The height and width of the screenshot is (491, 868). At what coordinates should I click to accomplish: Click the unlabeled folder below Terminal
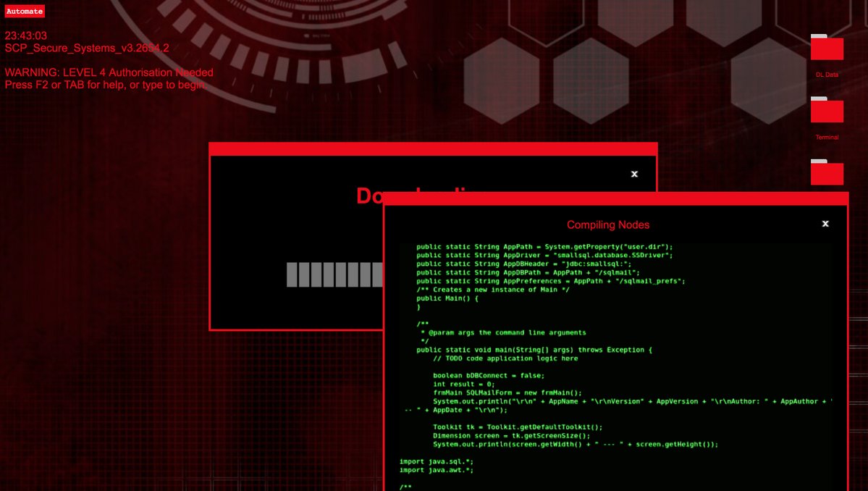[x=827, y=172]
